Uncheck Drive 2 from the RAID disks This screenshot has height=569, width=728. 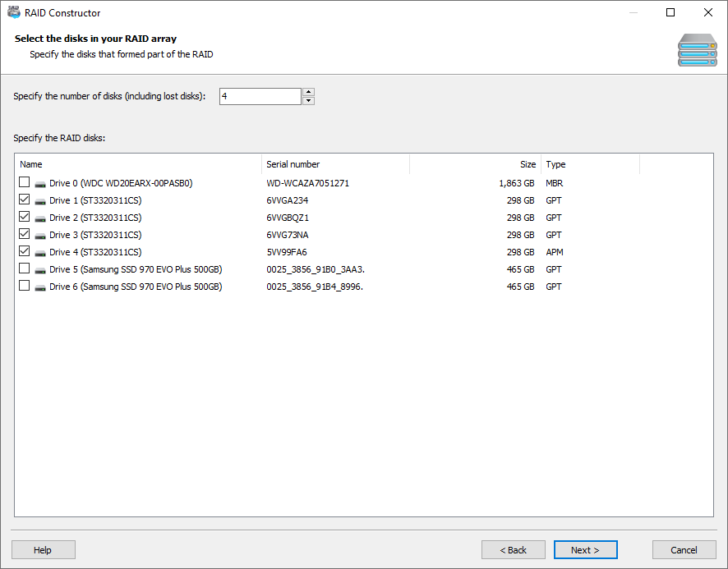pyautogui.click(x=24, y=217)
